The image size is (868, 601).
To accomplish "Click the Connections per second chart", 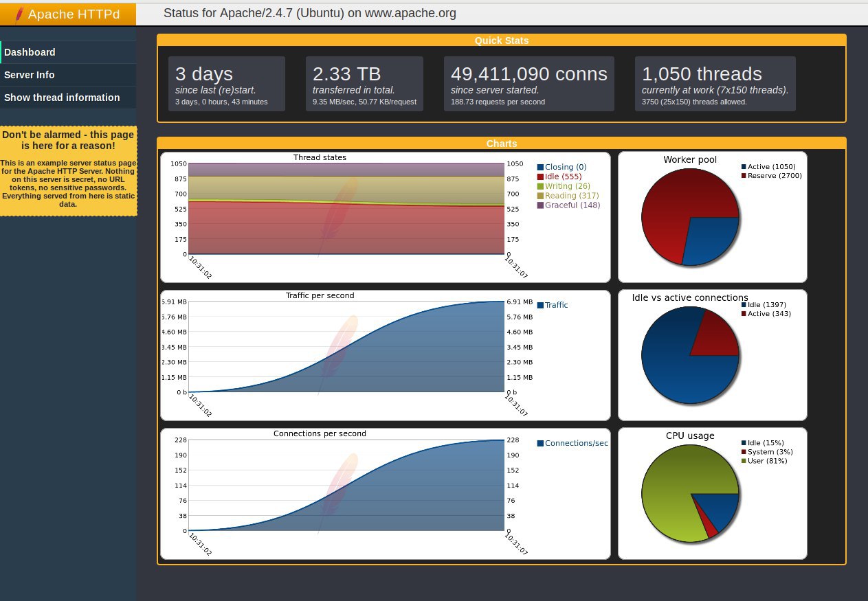I will 346,485.
